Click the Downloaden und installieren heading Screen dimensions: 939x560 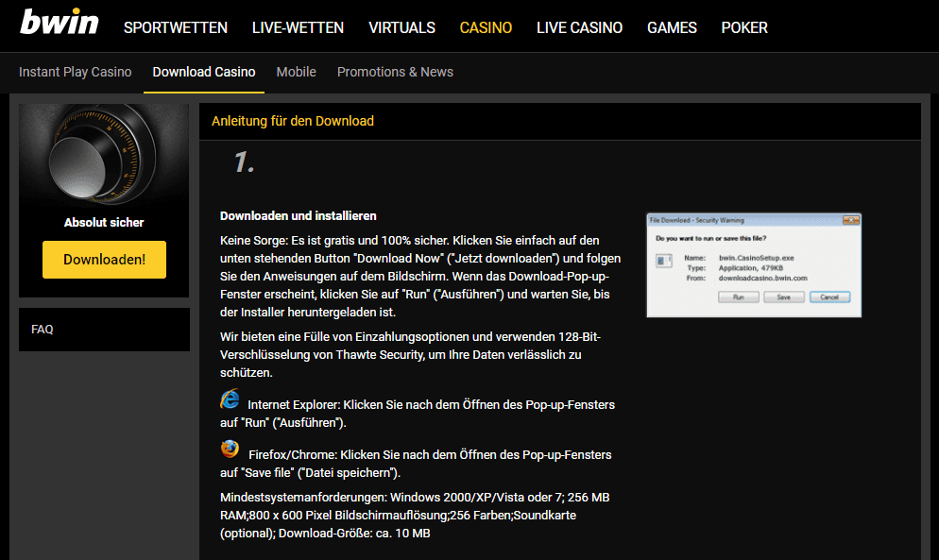point(299,215)
